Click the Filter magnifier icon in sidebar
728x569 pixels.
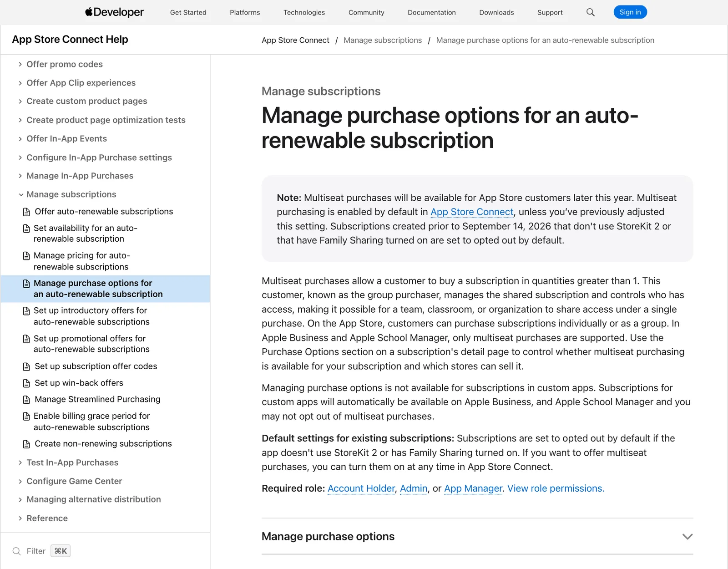point(17,551)
